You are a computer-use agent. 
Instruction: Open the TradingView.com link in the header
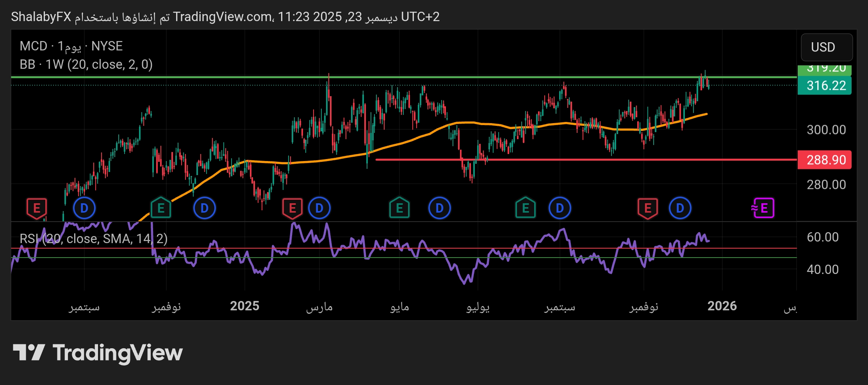tap(223, 17)
